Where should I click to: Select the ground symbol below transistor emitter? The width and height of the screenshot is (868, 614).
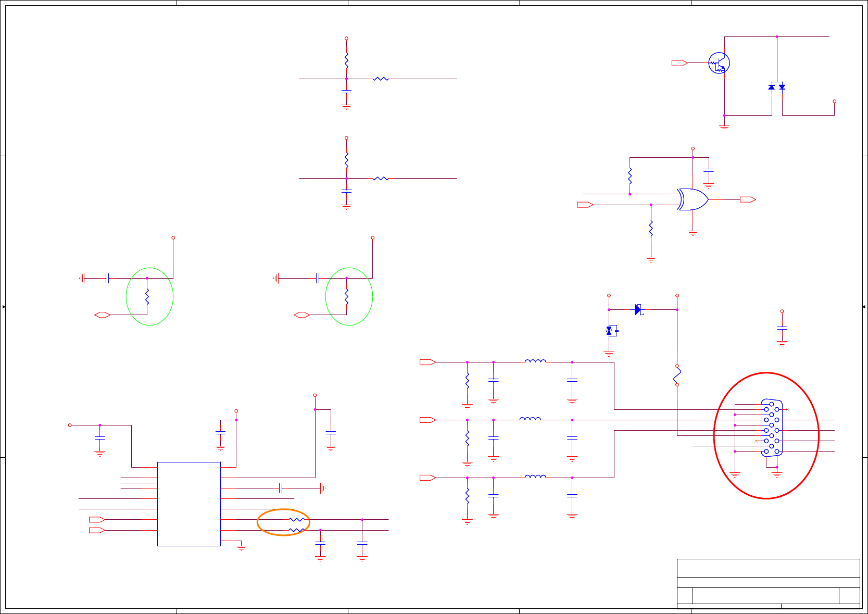[x=724, y=128]
